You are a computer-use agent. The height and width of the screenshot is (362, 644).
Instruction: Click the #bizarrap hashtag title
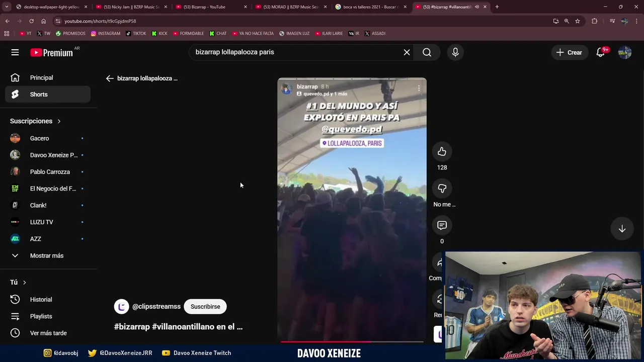click(132, 327)
